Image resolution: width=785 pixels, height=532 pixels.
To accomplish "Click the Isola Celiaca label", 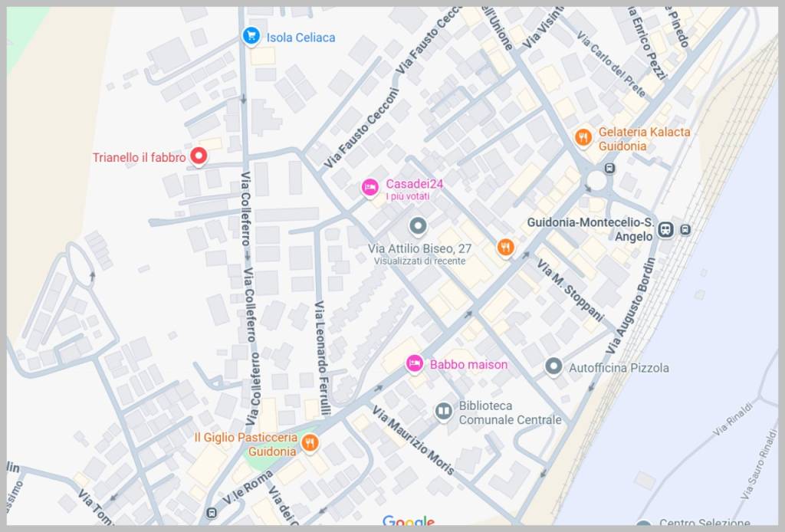I will (301, 38).
